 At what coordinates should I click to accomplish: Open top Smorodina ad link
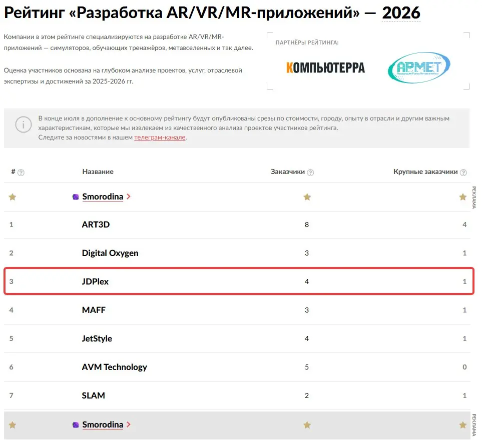coord(103,196)
